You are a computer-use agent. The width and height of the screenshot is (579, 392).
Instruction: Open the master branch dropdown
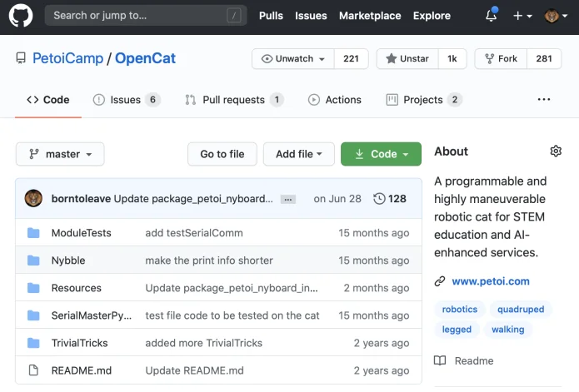(60, 154)
